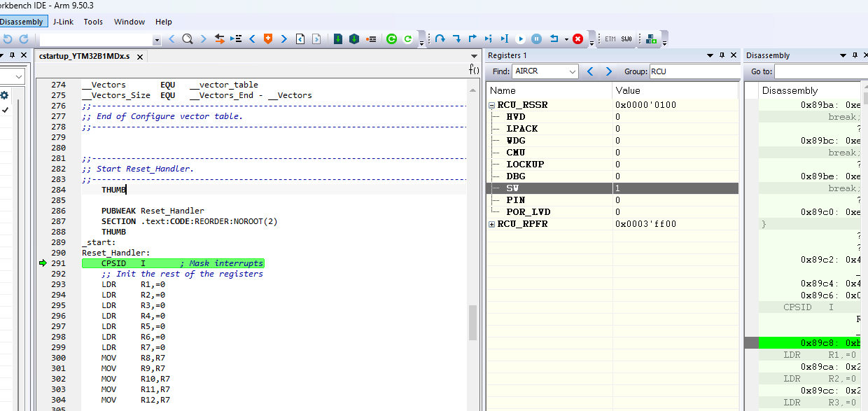This screenshot has height=411, width=868.
Task: Click the Step Out debug icon
Action: pos(472,39)
